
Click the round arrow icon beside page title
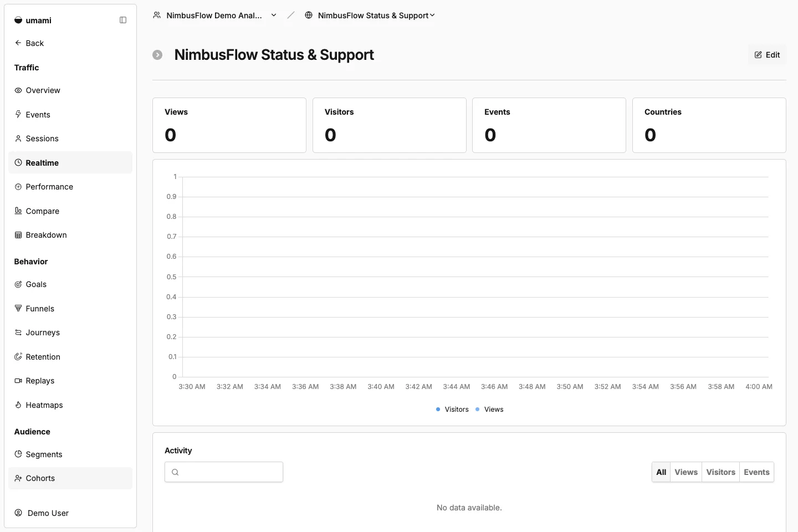pyautogui.click(x=157, y=55)
